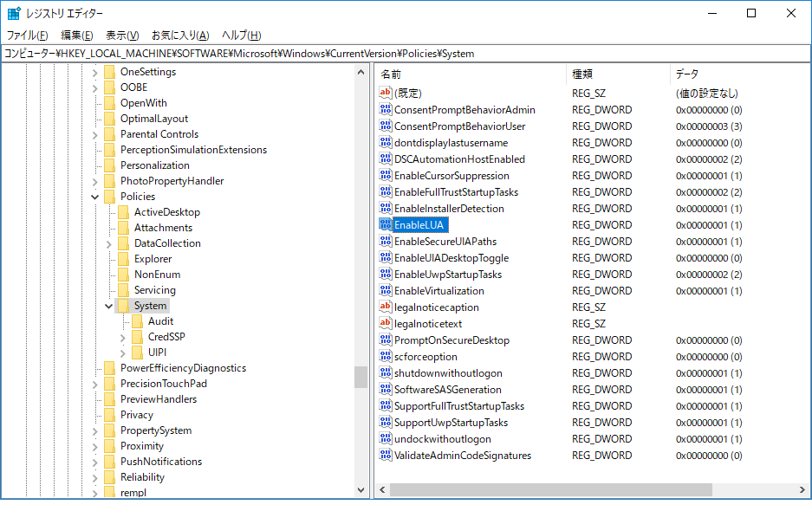Select the SupportUwpStartupTasks value name
The image size is (812, 524).
click(x=451, y=422)
